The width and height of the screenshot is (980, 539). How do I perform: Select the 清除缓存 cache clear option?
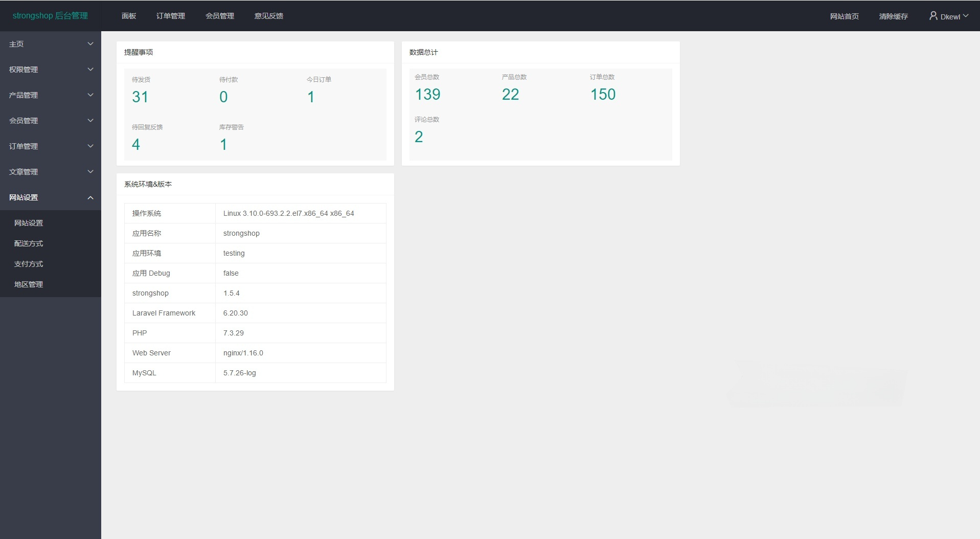point(893,16)
